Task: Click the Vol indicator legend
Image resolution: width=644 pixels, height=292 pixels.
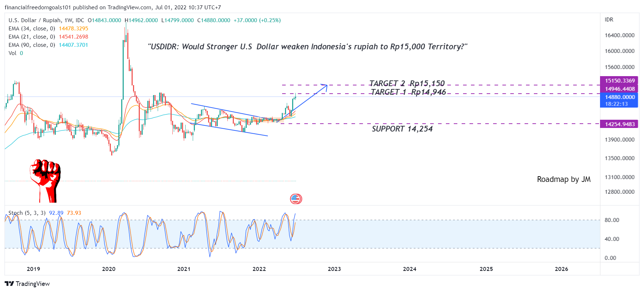Action: pyautogui.click(x=13, y=53)
